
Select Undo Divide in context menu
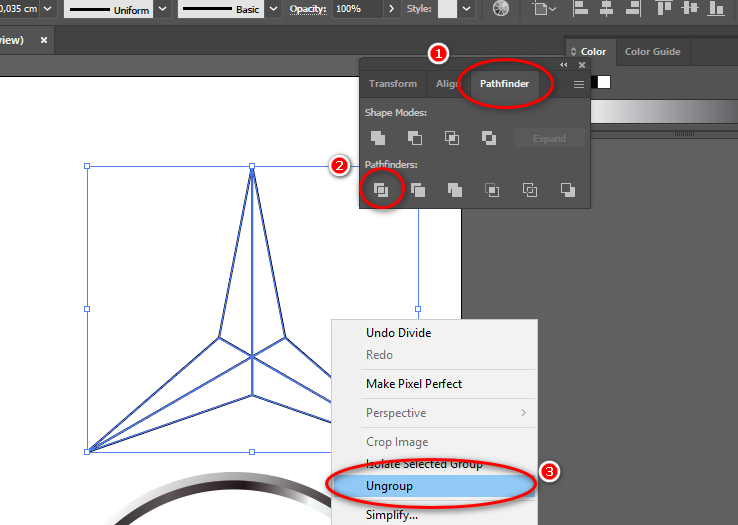[x=398, y=333]
